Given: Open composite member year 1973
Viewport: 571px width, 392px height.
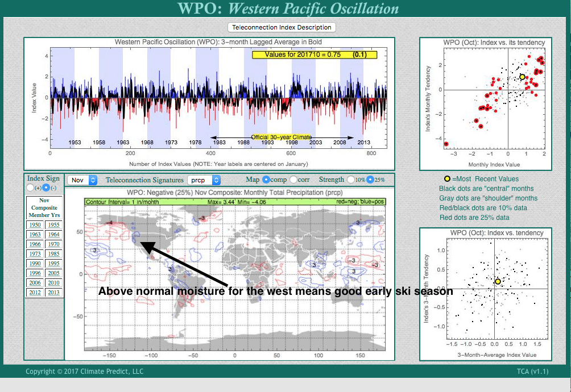Looking at the screenshot, I should point(35,254).
